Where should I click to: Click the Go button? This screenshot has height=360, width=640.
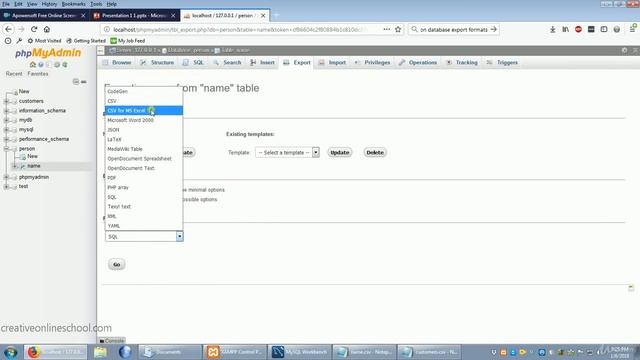click(117, 264)
